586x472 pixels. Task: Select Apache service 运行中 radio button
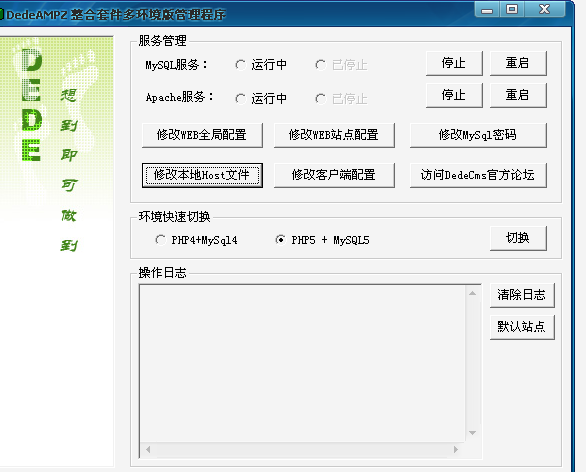click(x=241, y=99)
